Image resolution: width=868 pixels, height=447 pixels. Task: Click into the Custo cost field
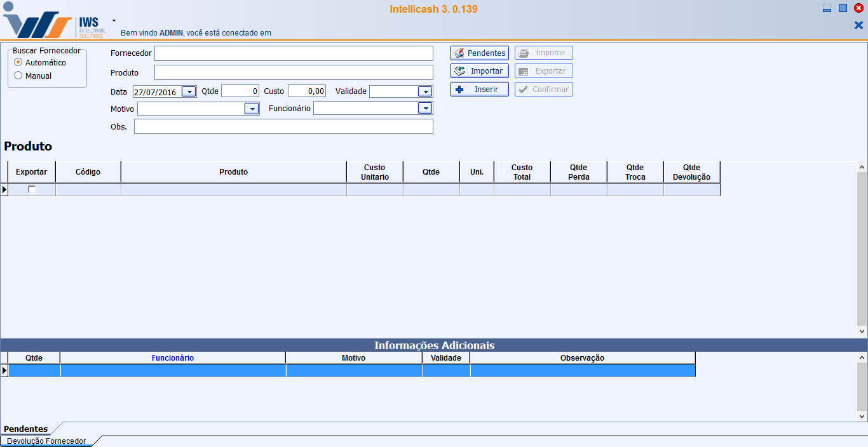(307, 91)
